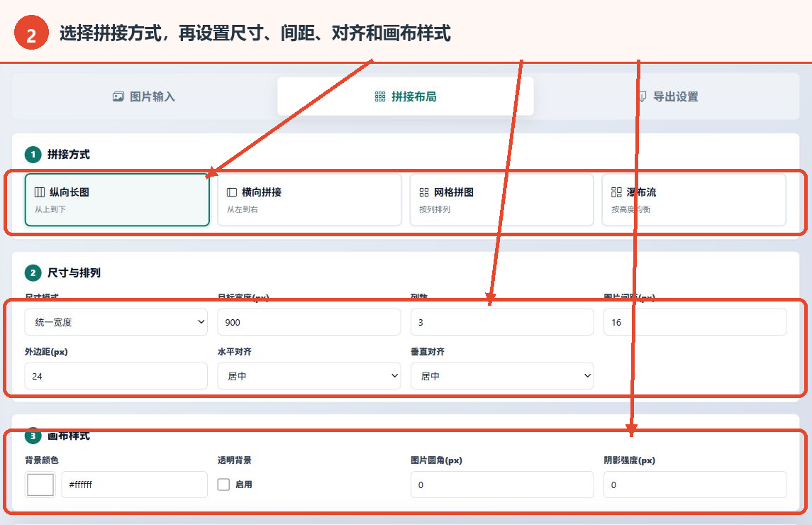Click the 尺寸与排列 section heading
812x525 pixels.
coord(74,272)
